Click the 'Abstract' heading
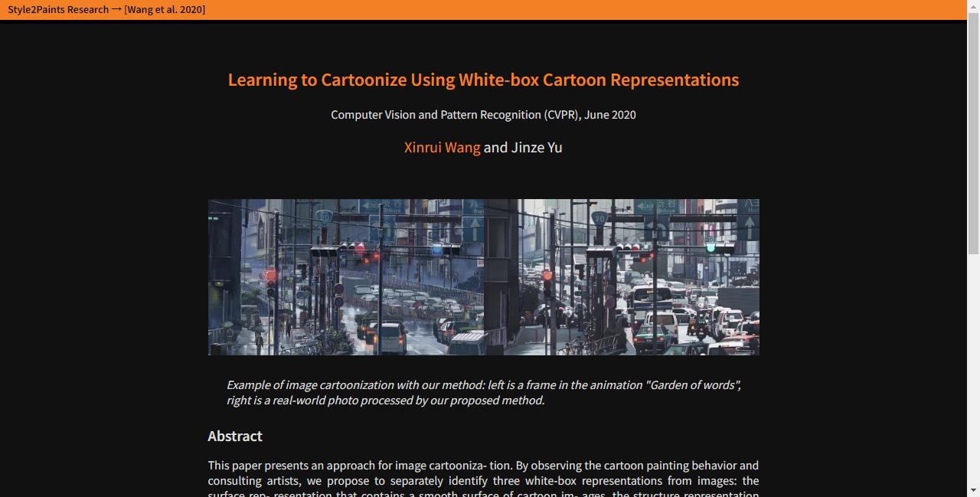 235,436
